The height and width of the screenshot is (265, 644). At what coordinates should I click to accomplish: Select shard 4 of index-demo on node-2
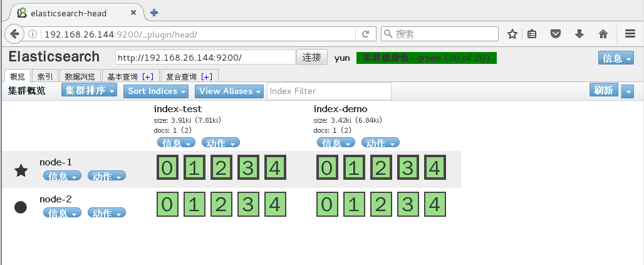pyautogui.click(x=435, y=205)
